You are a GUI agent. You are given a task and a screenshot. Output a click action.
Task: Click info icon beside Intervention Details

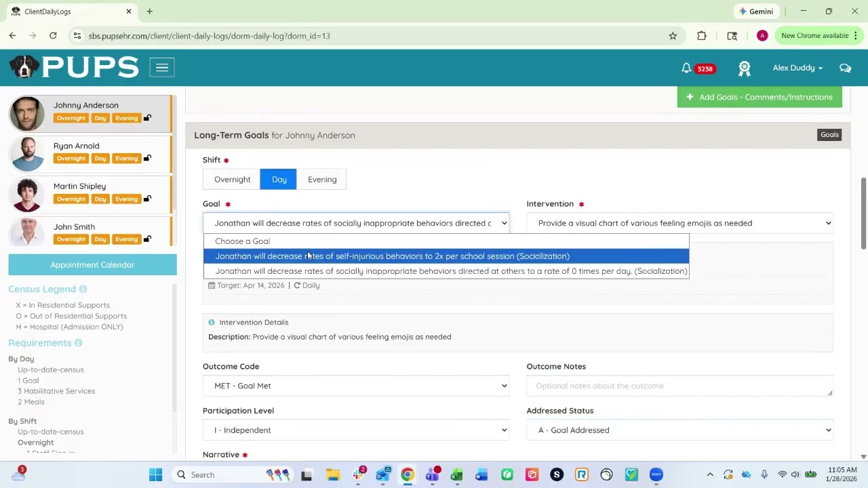[x=212, y=322]
